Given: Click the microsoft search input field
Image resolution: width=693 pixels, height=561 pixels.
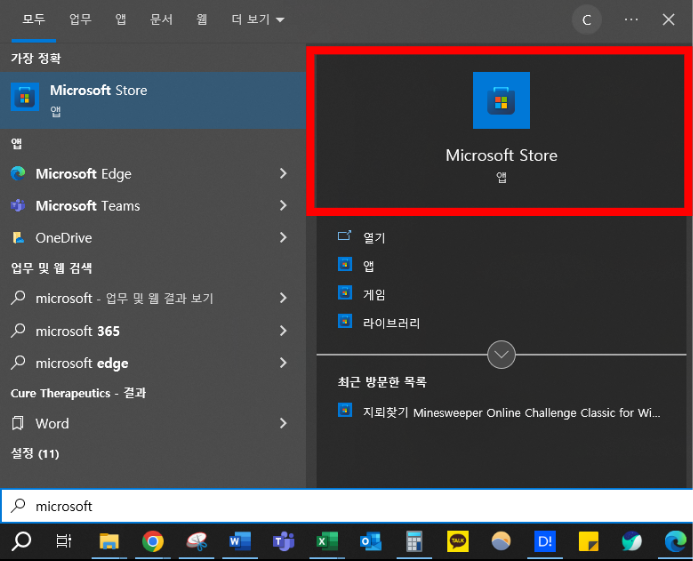Looking at the screenshot, I should [347, 506].
